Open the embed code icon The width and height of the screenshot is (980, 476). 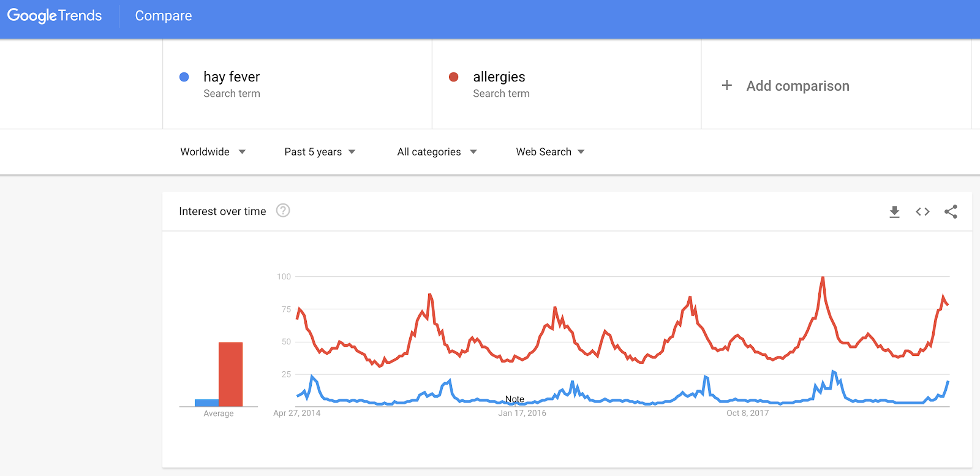click(922, 212)
